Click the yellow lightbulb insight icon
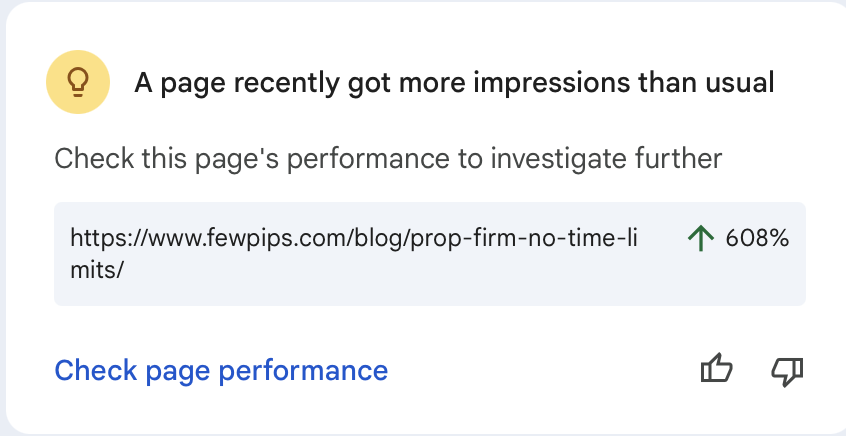This screenshot has height=436, width=846. pos(78,82)
